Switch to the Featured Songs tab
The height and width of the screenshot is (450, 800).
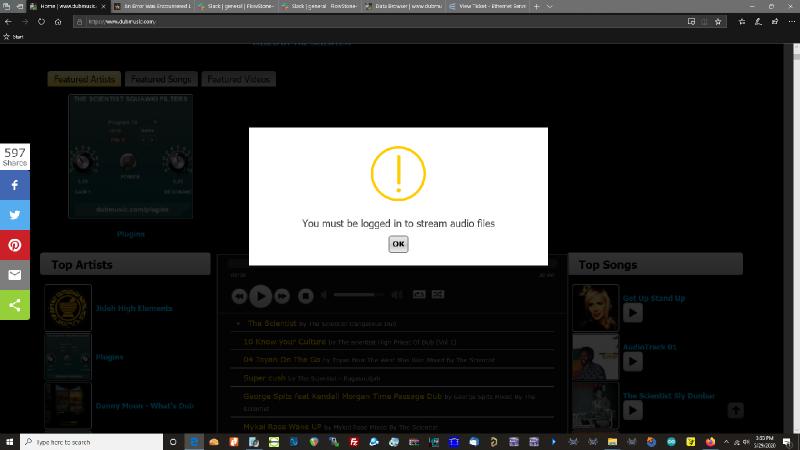[x=161, y=79]
